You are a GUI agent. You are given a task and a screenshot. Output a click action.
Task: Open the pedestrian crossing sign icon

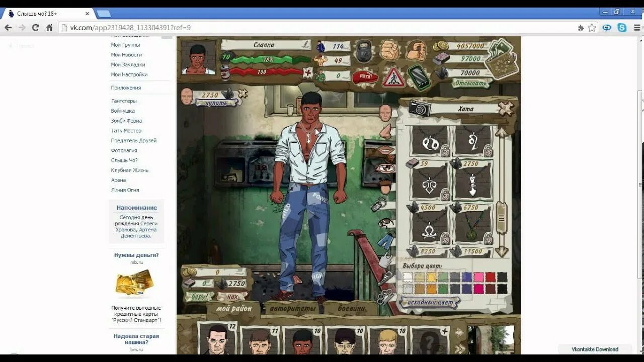tap(393, 77)
